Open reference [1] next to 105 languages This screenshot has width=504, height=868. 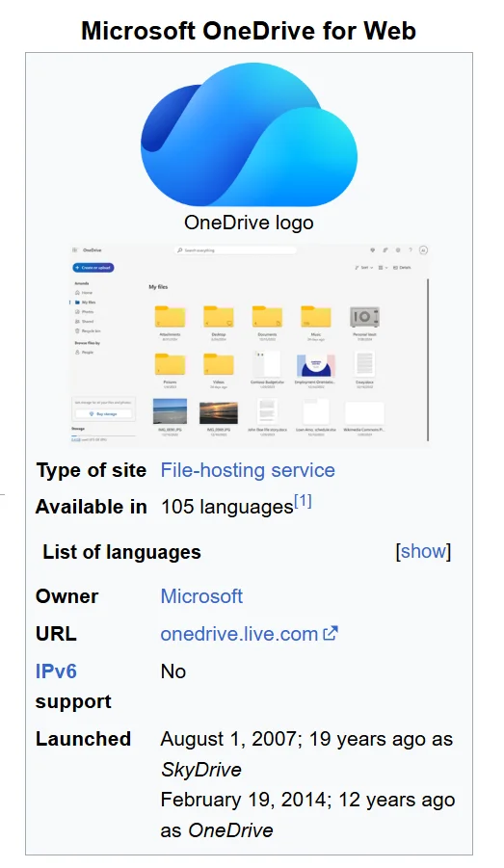coord(303,502)
